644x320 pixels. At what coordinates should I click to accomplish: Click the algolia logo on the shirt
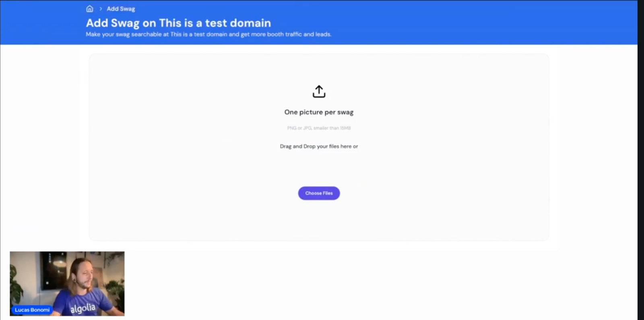tap(83, 308)
